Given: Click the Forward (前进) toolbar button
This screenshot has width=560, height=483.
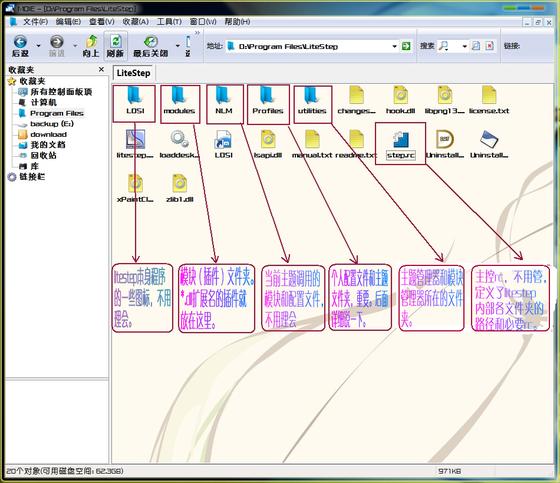Looking at the screenshot, I should [57, 46].
